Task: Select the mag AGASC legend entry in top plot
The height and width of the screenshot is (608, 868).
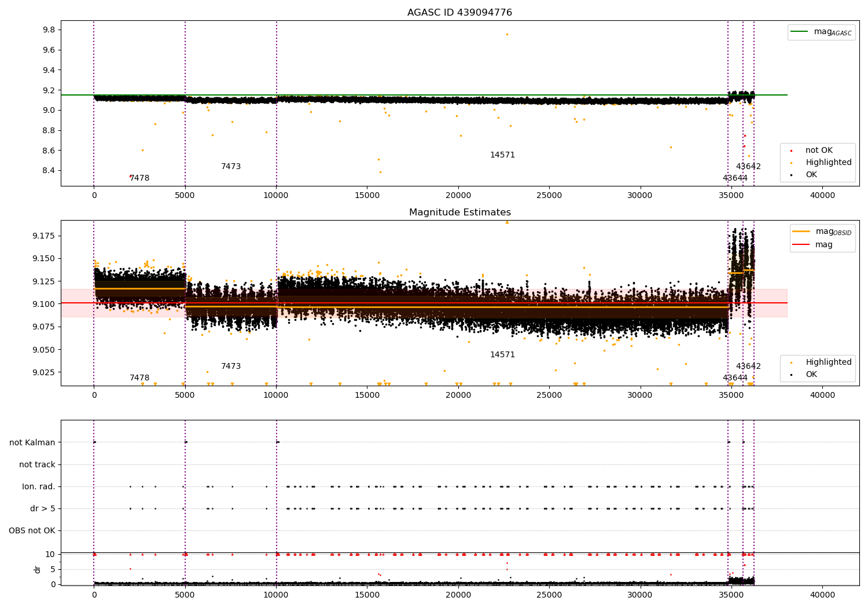Action: [x=821, y=32]
